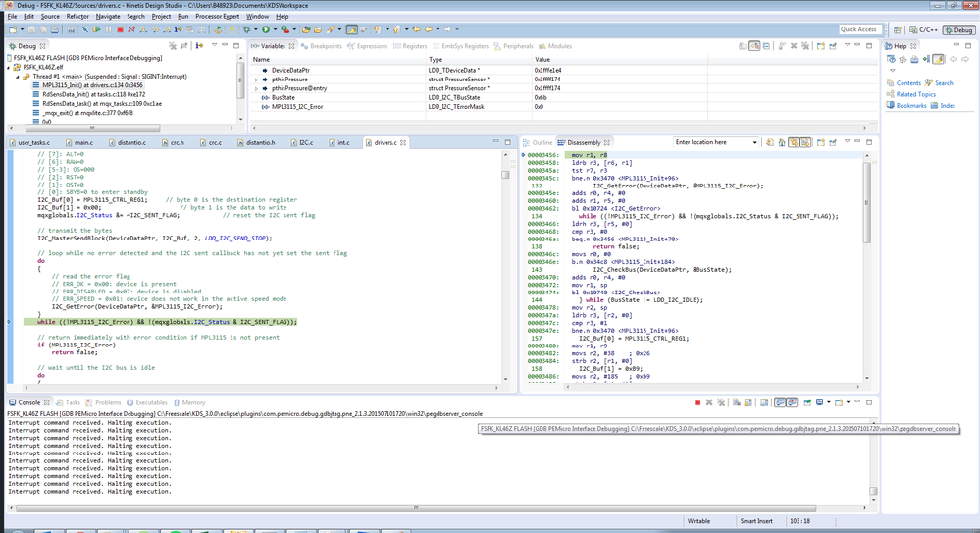Open the Breakpoints view tab
The image size is (980, 533).
click(x=327, y=46)
